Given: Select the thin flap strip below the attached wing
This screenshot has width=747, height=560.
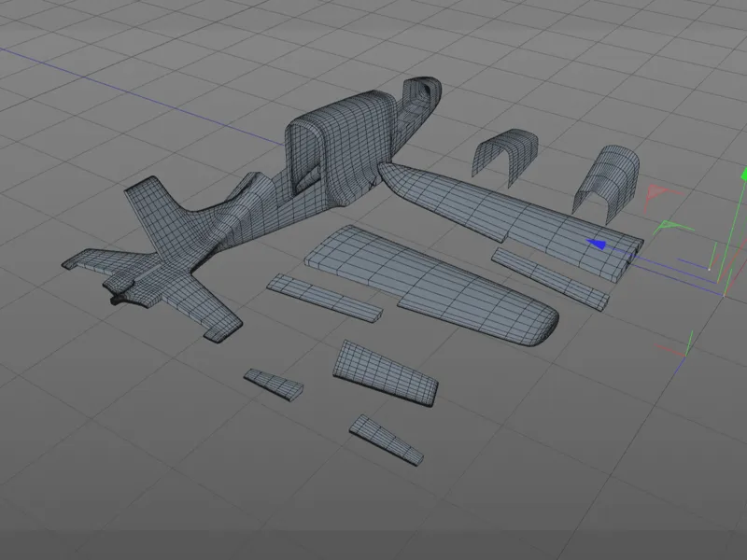Looking at the screenshot, I should [x=550, y=278].
